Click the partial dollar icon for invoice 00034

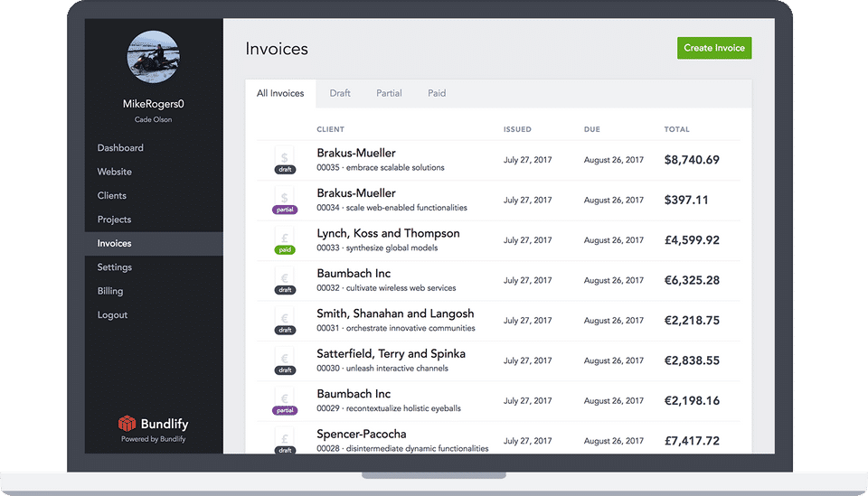tap(285, 201)
